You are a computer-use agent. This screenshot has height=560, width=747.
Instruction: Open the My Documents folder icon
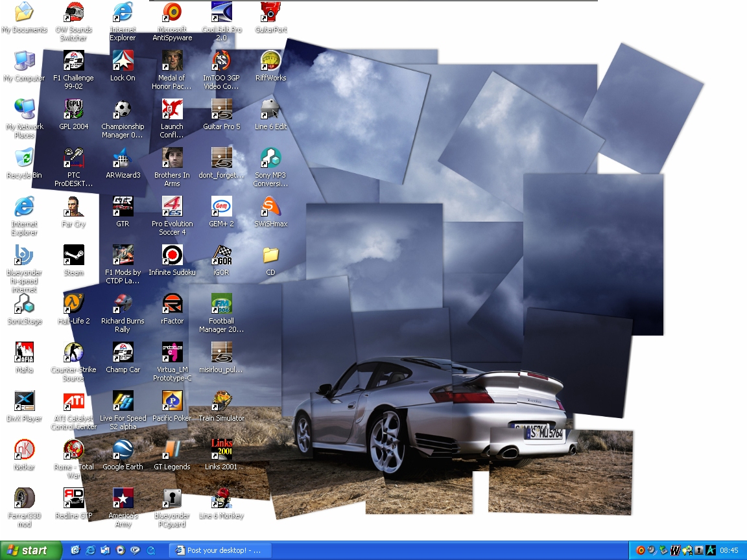click(x=24, y=12)
